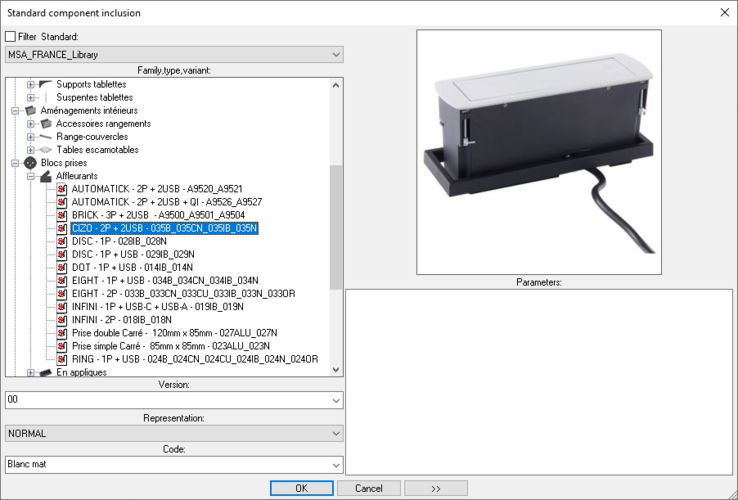This screenshot has width=738, height=500.
Task: Expand the En appliques tree node
Action: [31, 372]
